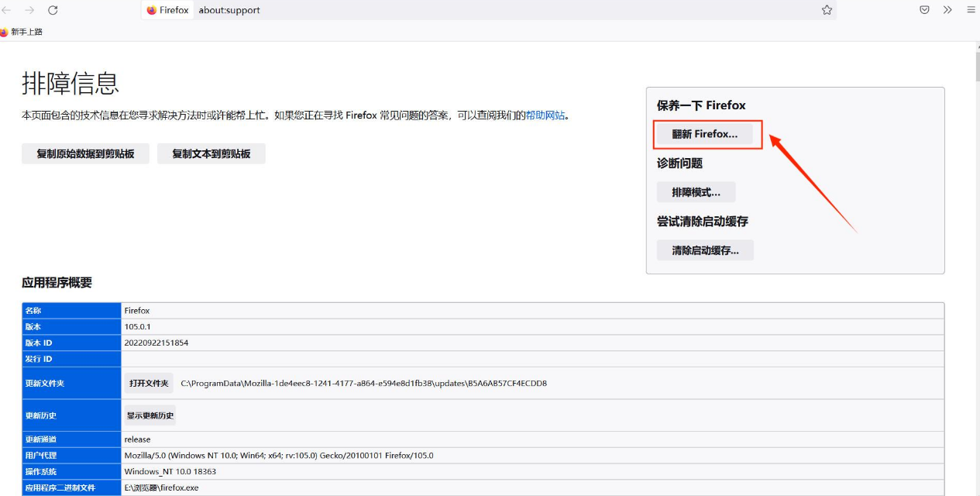Click the 用户代理 row header
Screen dimensions: 980x496
(72, 456)
